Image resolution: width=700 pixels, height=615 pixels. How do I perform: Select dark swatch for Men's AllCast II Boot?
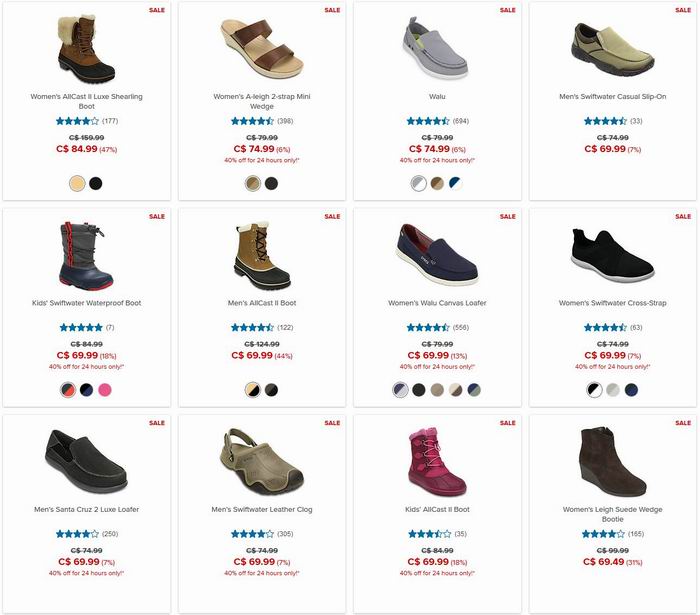click(271, 390)
